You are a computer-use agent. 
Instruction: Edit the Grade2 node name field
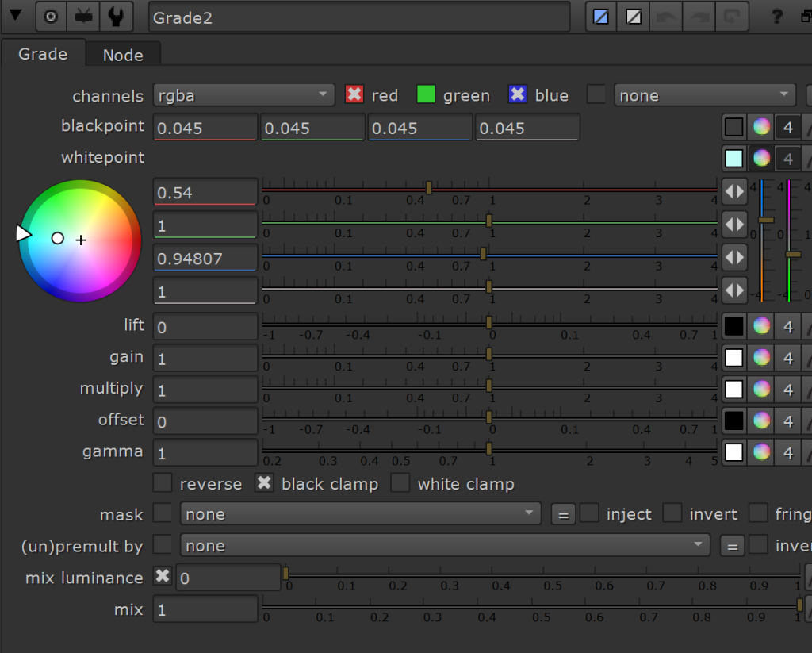tap(359, 17)
